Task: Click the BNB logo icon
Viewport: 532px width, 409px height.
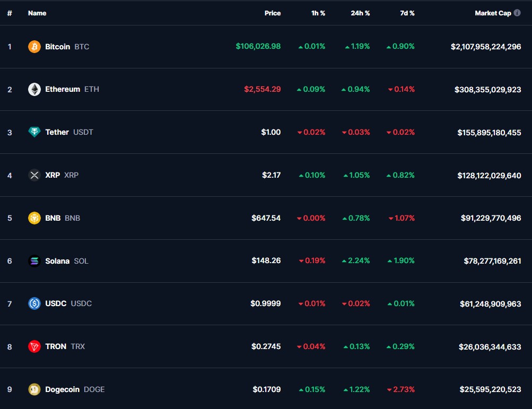Action: (x=34, y=218)
